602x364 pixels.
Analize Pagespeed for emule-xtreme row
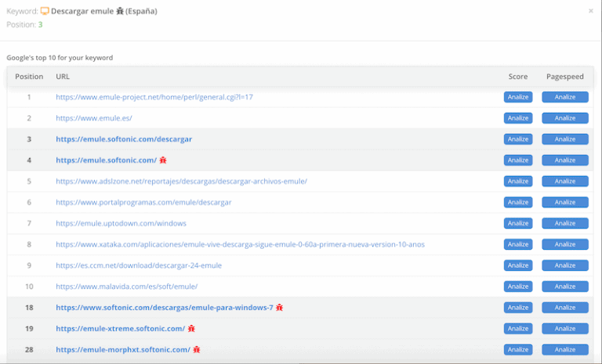pos(565,329)
